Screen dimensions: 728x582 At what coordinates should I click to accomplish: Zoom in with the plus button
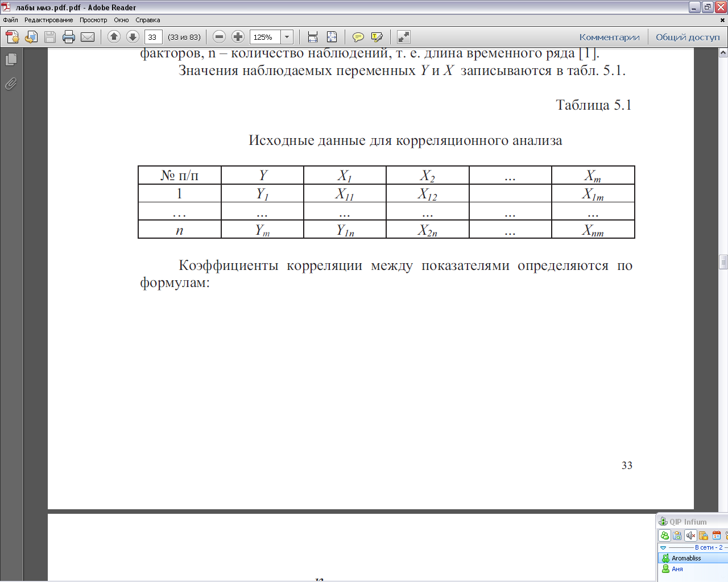click(x=238, y=37)
